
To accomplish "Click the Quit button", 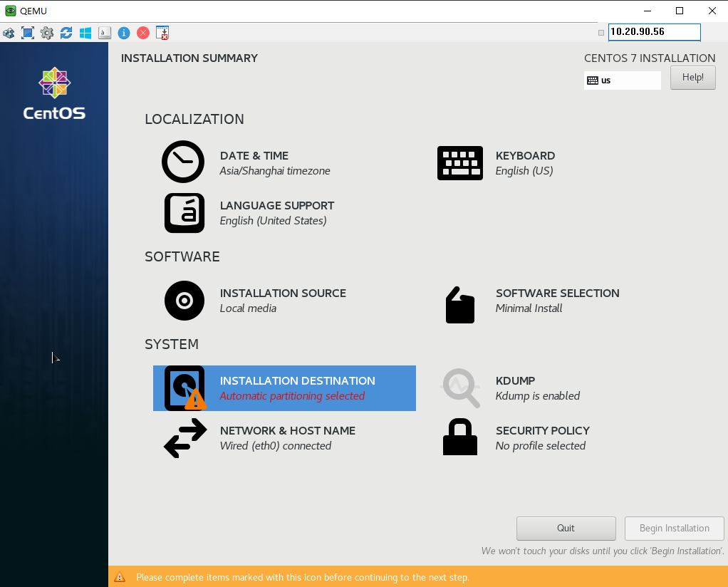I will pos(566,529).
